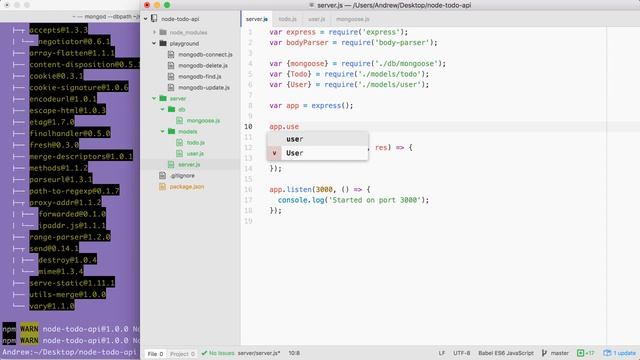Open package.json in the tree

coord(187,187)
